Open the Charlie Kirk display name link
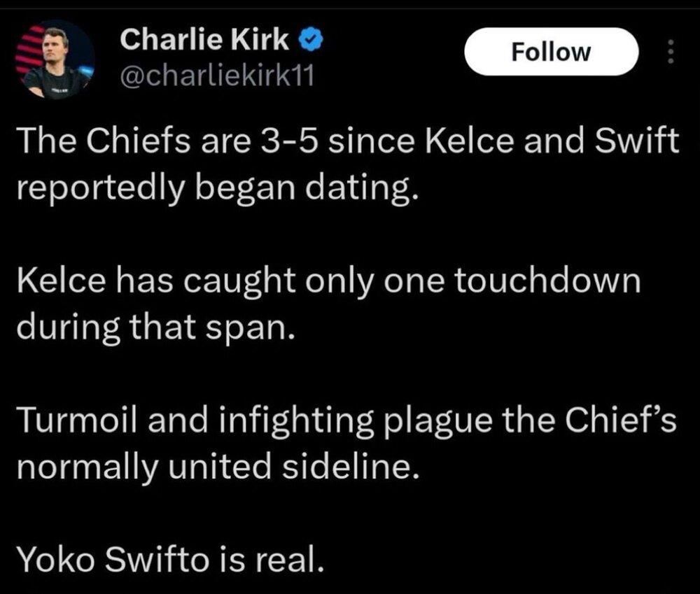 (x=205, y=41)
